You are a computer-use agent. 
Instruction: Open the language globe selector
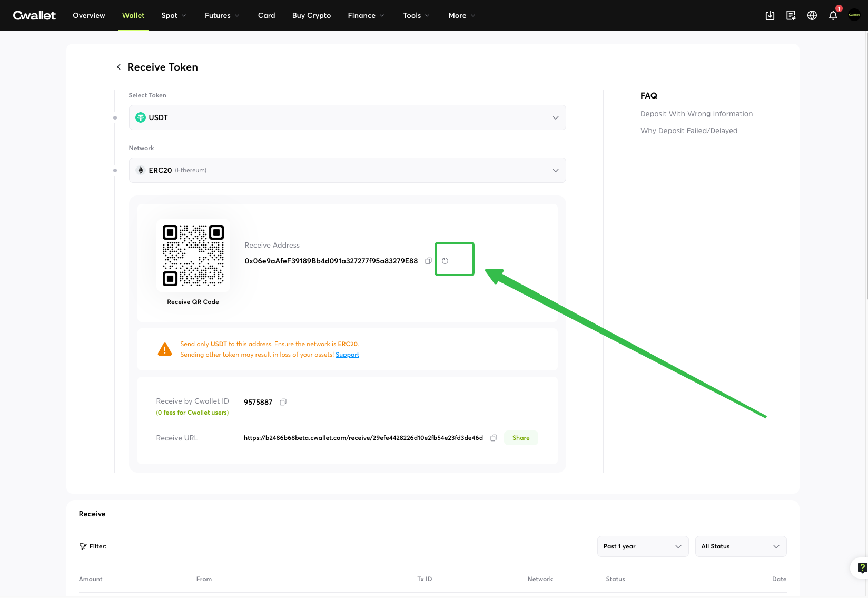point(812,16)
